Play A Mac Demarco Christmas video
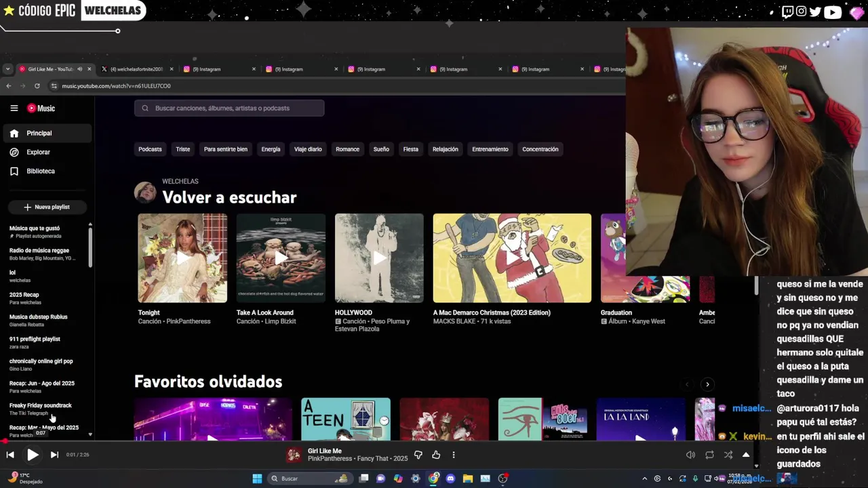 coord(512,258)
